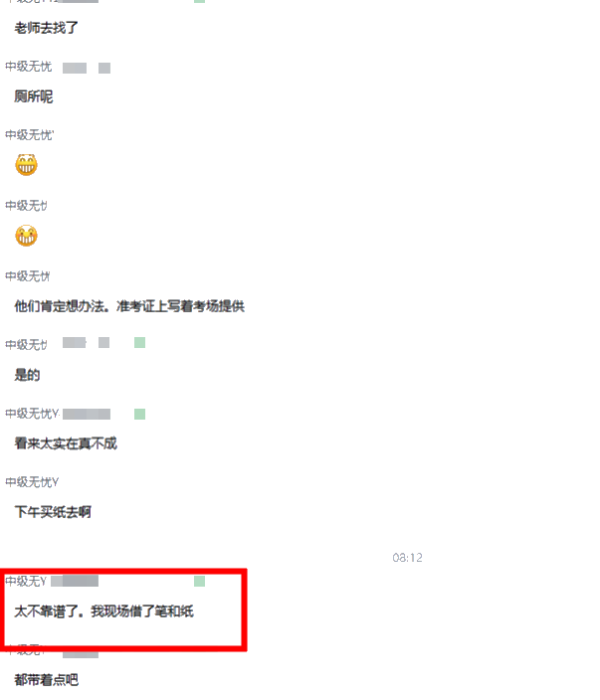Open sender name "中级无忧" above "厕所呢"
This screenshot has height=700, width=600.
point(28,67)
